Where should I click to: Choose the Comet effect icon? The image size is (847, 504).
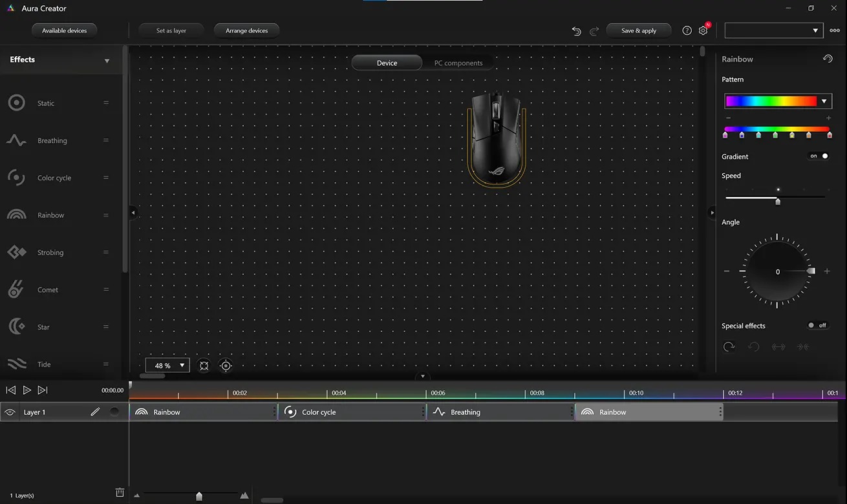16,289
